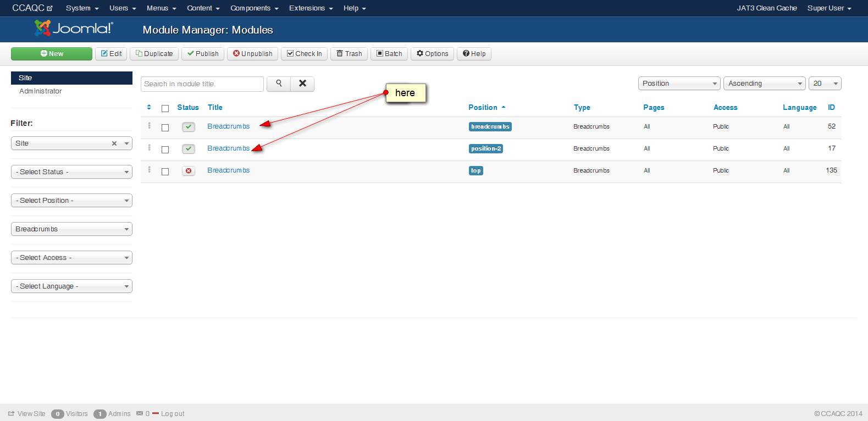This screenshot has height=421, width=868.
Task: Open the Content menu
Action: [x=203, y=8]
